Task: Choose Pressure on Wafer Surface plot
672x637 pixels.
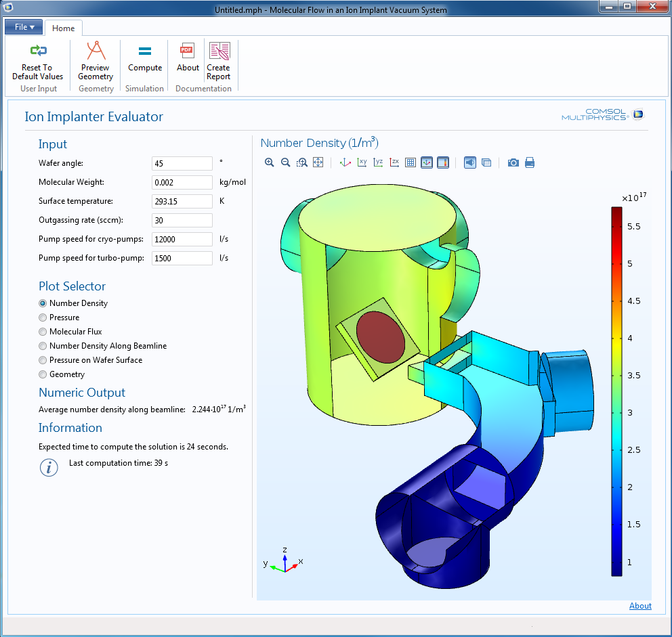Action: click(x=43, y=360)
